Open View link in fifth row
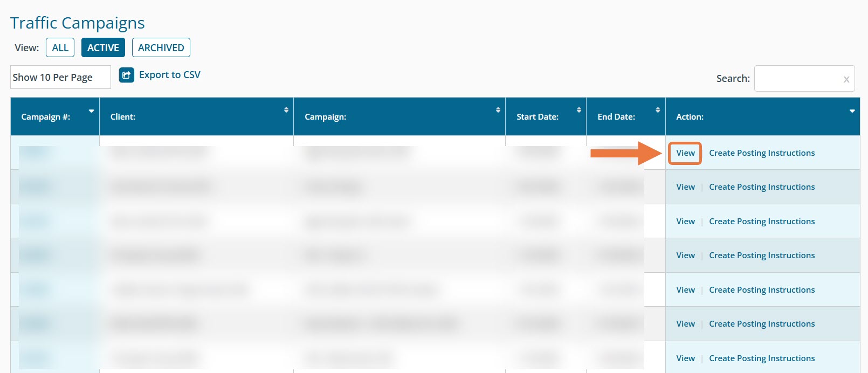Viewport: 868px width, 373px height. pos(685,290)
